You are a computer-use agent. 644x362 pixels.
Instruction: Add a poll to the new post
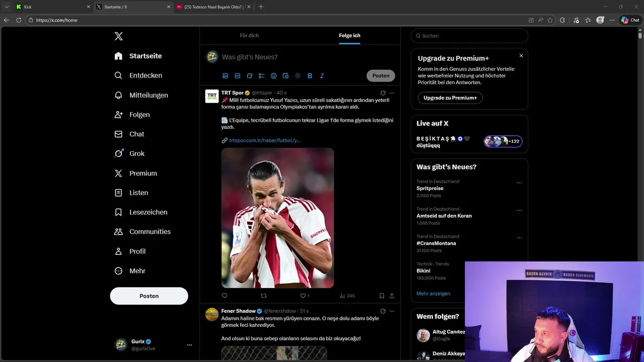coord(262,76)
